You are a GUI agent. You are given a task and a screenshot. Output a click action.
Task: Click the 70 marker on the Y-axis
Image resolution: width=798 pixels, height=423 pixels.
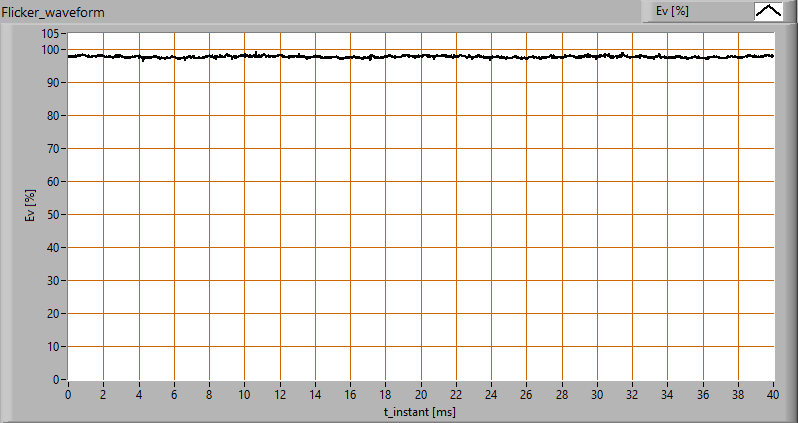pos(53,148)
